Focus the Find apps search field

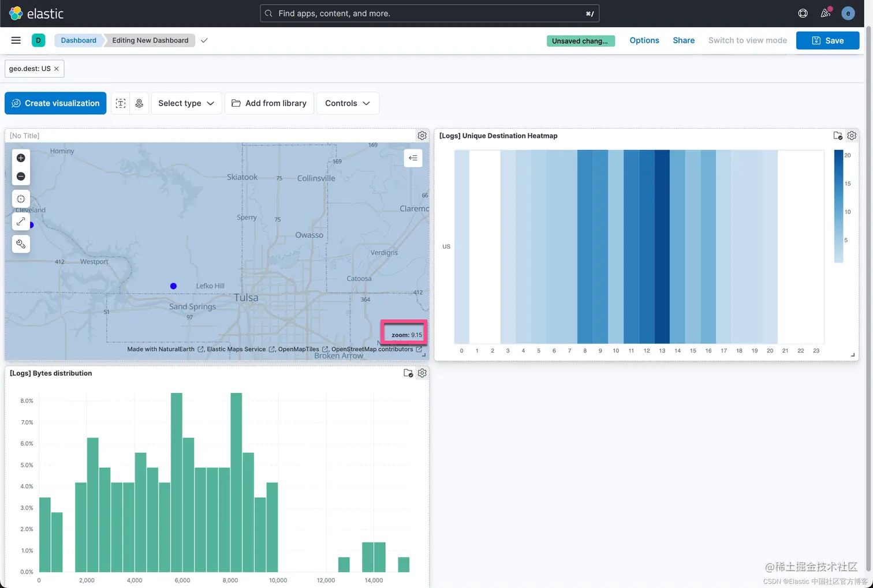click(430, 13)
